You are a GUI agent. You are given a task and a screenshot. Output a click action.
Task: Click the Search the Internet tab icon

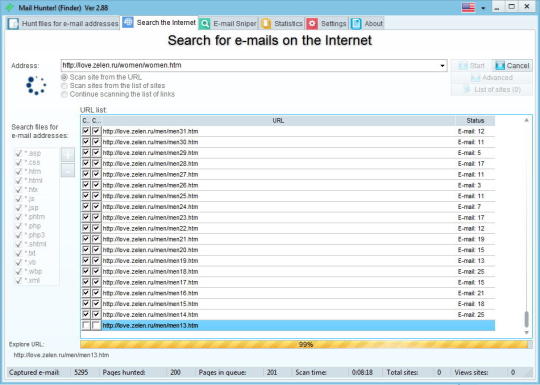point(128,22)
